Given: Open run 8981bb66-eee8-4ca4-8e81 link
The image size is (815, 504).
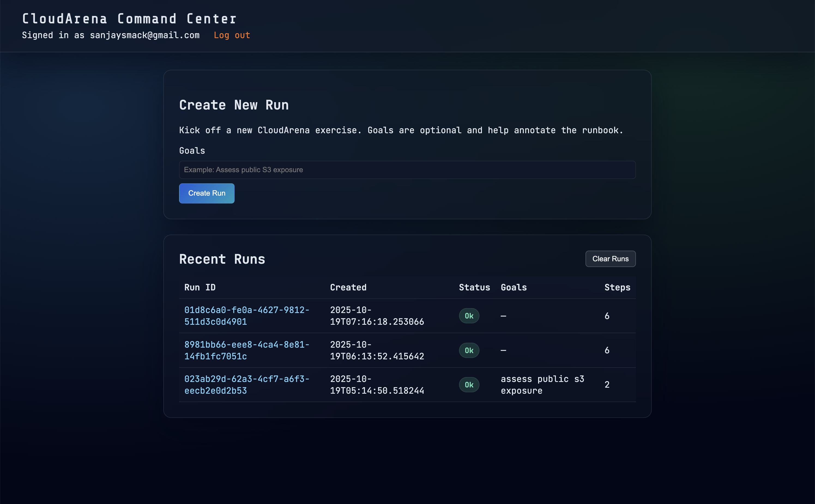Looking at the screenshot, I should coord(246,350).
